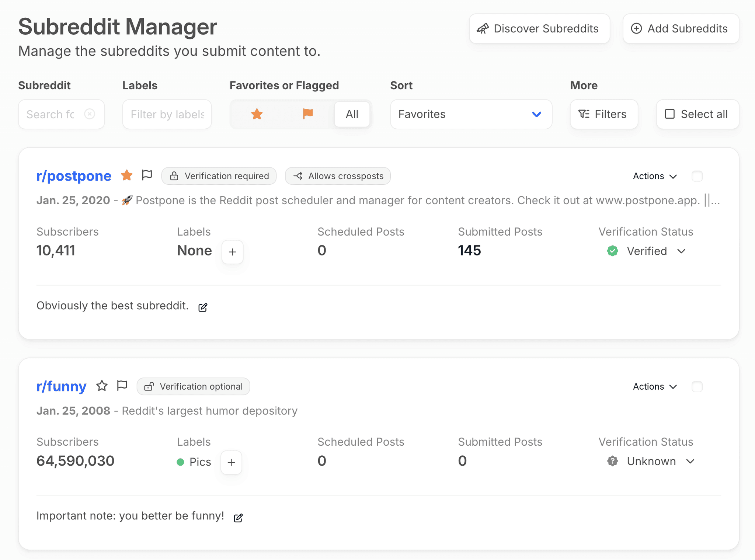Click the Filter by labels field
This screenshot has height=560, width=755.
pos(167,114)
